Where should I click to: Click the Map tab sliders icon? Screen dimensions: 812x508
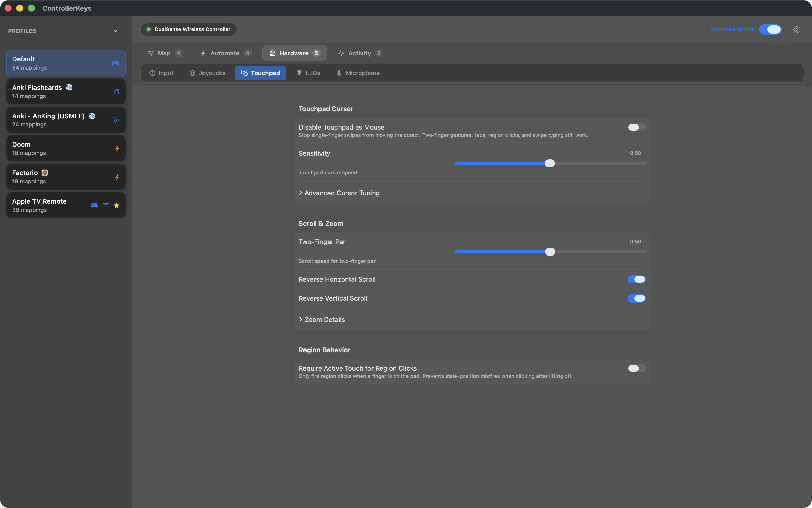[x=151, y=53]
